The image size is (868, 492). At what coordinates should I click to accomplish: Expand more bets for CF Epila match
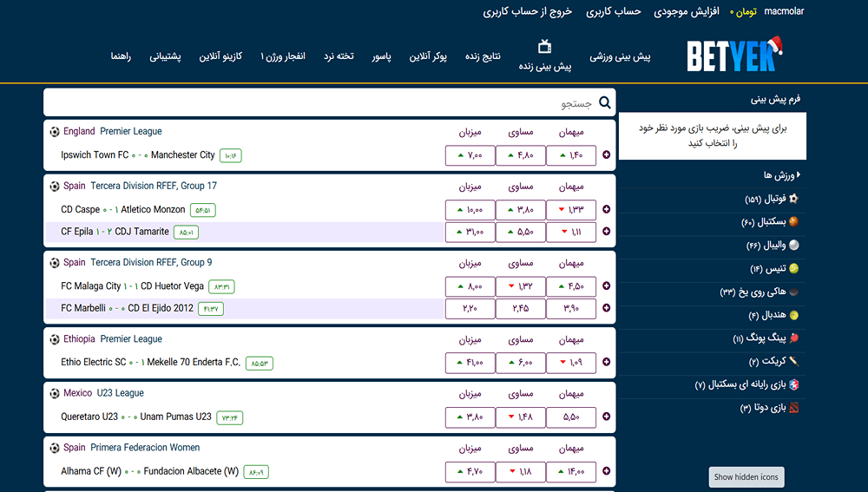606,232
